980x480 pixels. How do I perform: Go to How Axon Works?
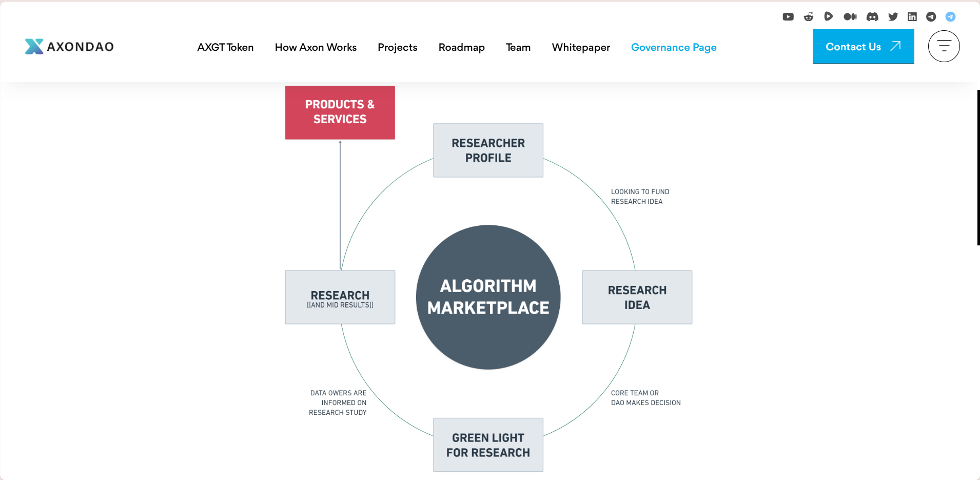tap(316, 47)
